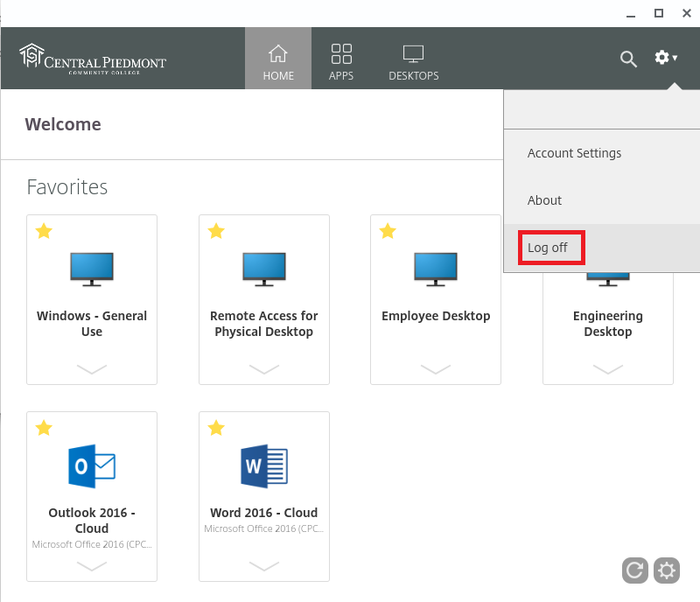
Task: Expand details chevron for Outlook 2016 - Cloud
Action: tap(92, 566)
